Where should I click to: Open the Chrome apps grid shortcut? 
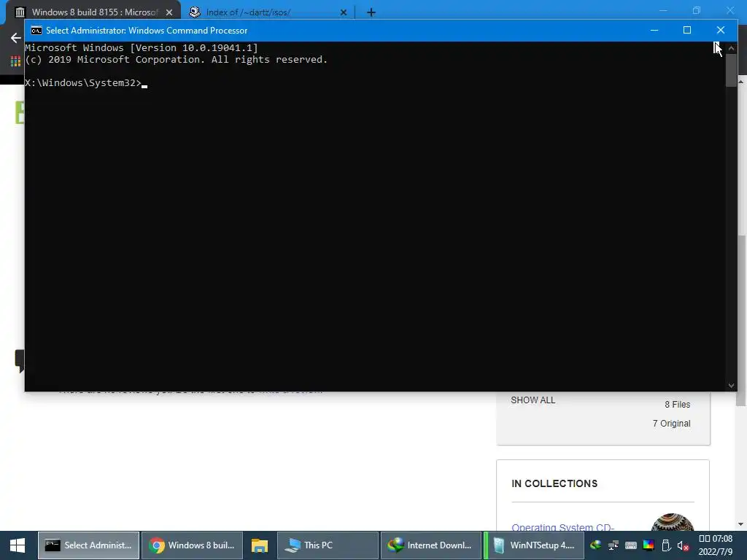[x=15, y=61]
